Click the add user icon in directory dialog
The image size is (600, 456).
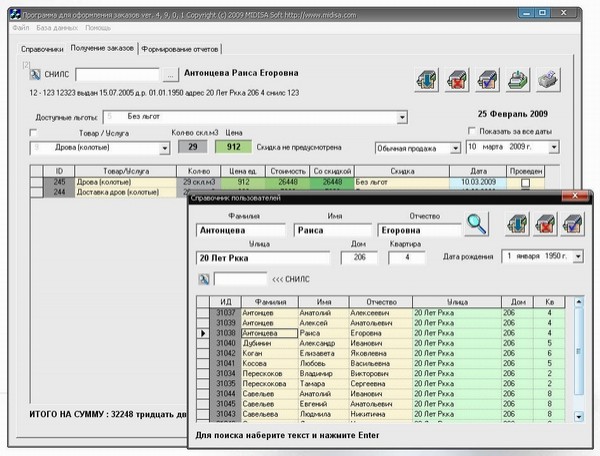point(517,224)
